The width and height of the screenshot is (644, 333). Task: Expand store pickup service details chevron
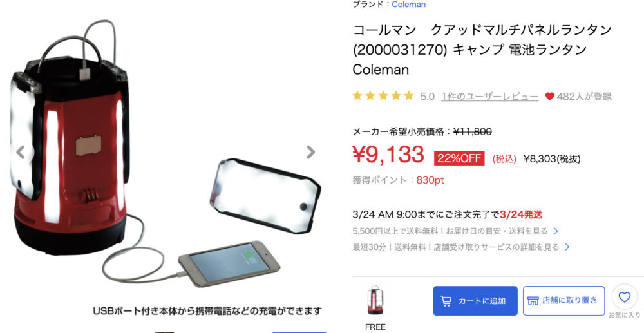click(x=567, y=247)
